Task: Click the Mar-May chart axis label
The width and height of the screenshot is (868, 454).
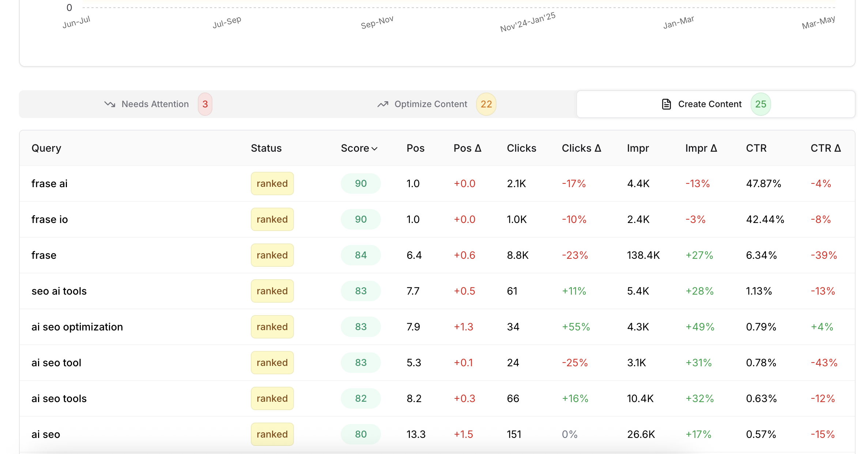Action: pyautogui.click(x=818, y=22)
